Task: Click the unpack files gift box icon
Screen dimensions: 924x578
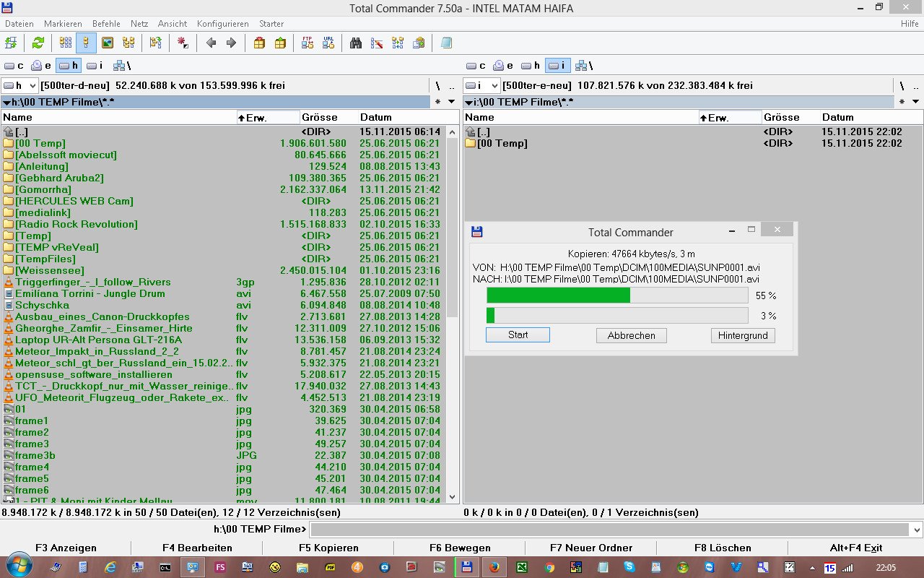Action: [x=280, y=43]
